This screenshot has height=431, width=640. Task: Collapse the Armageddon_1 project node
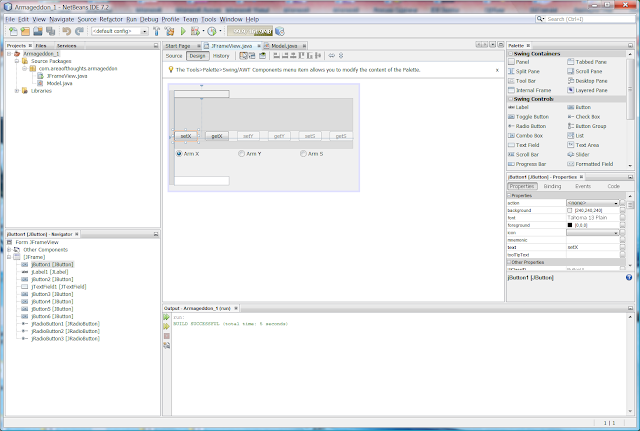click(9, 54)
